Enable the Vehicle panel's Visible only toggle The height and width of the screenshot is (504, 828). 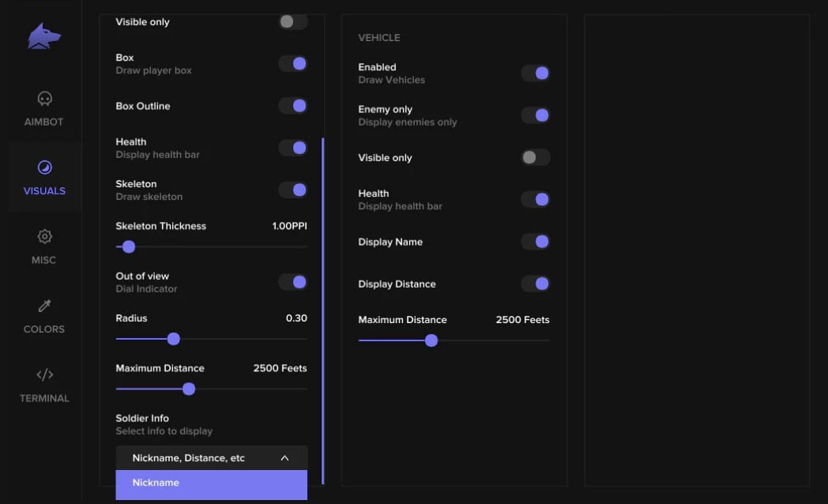click(x=536, y=158)
